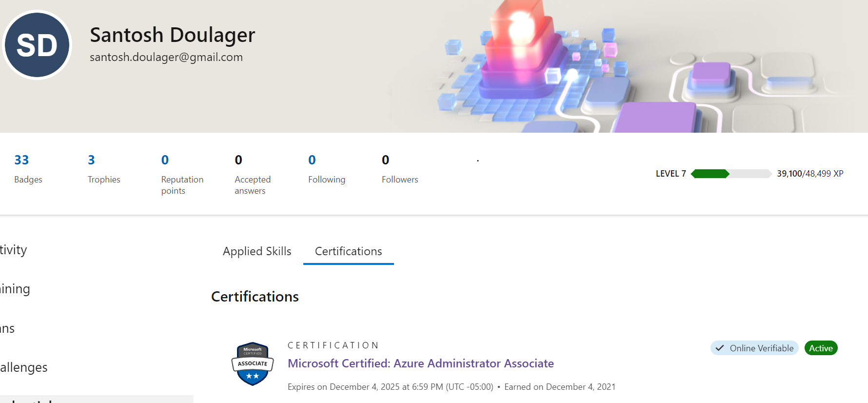This screenshot has width=868, height=403.
Task: Click the green XP progress bar
Action: coord(731,174)
